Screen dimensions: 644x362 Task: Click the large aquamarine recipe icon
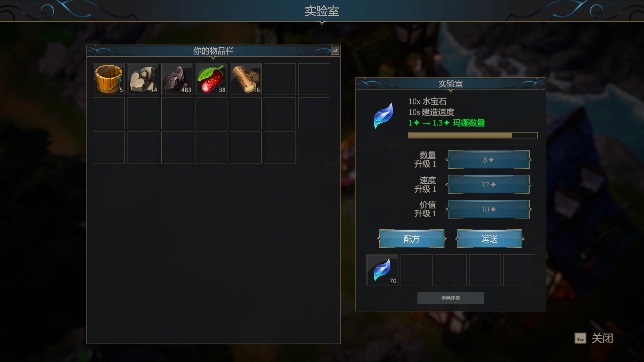click(x=383, y=116)
